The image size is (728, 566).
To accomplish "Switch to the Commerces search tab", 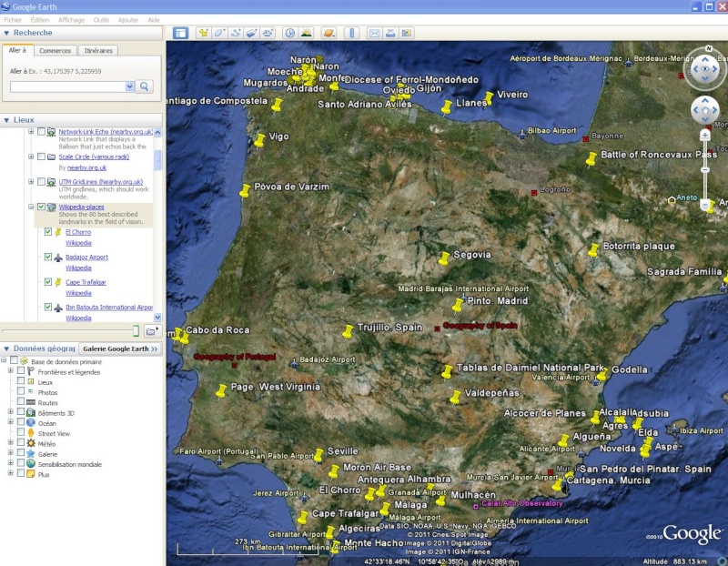I will click(56, 51).
